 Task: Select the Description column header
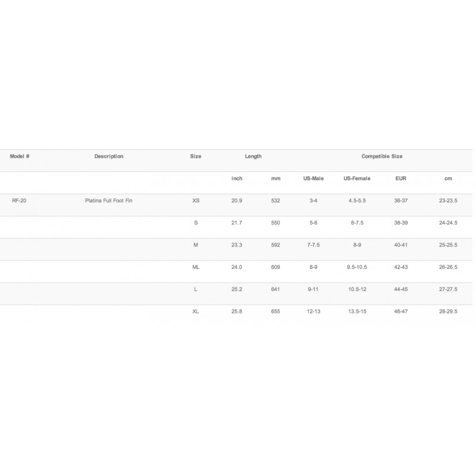tap(109, 156)
